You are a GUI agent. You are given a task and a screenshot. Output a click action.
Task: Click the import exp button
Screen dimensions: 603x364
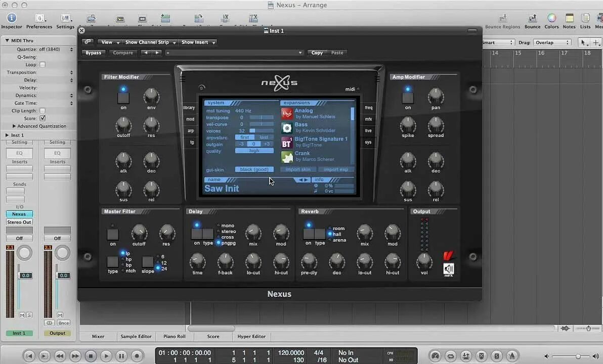336,169
